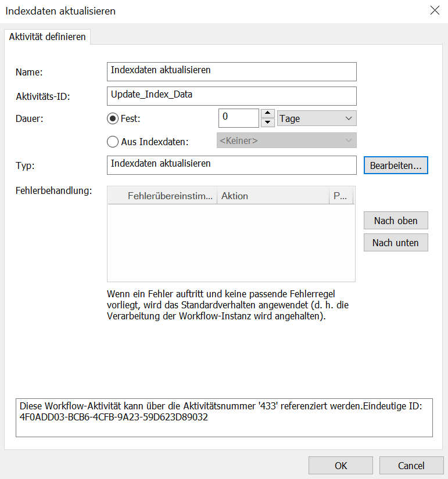The image size is (448, 479).
Task: Open the Tage unit dropdown
Action: coord(317,118)
